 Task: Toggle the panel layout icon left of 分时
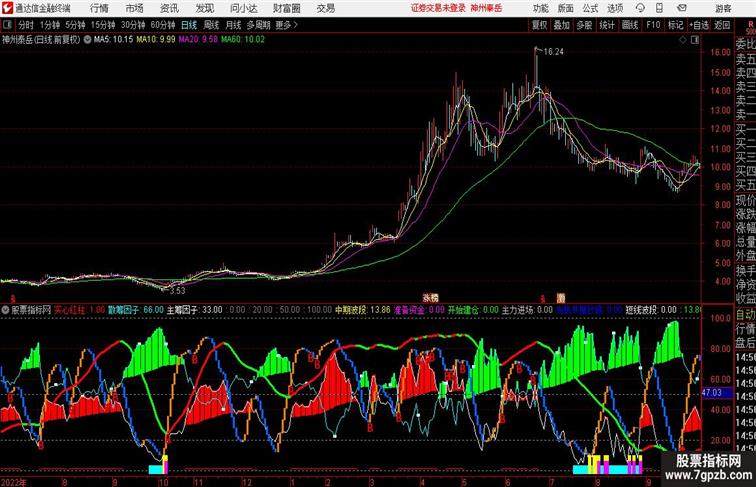point(7,25)
